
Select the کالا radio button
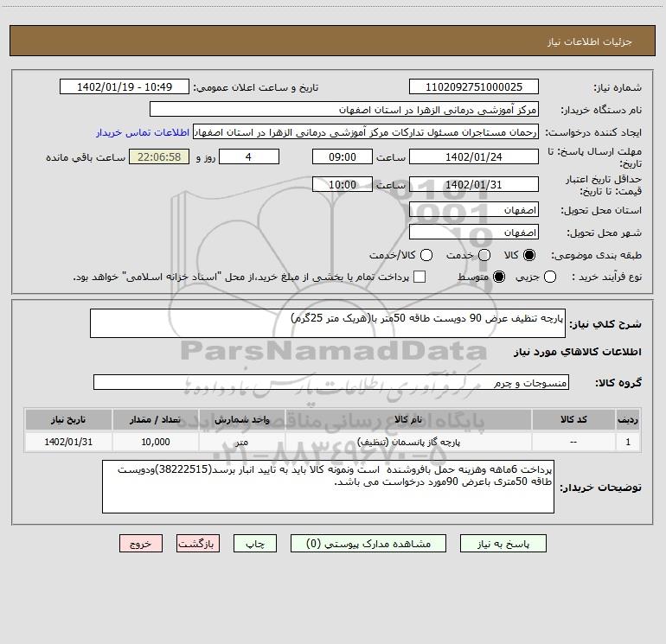coord(529,255)
